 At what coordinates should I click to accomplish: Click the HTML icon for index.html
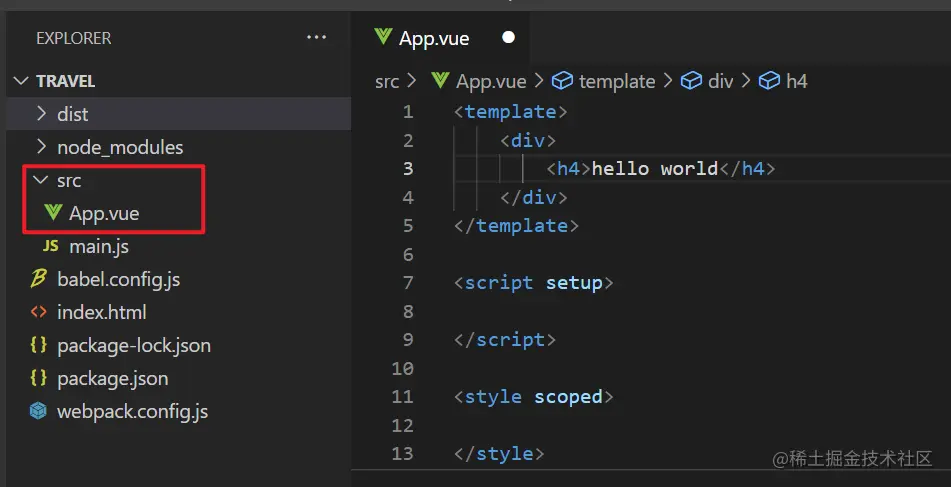coord(39,312)
